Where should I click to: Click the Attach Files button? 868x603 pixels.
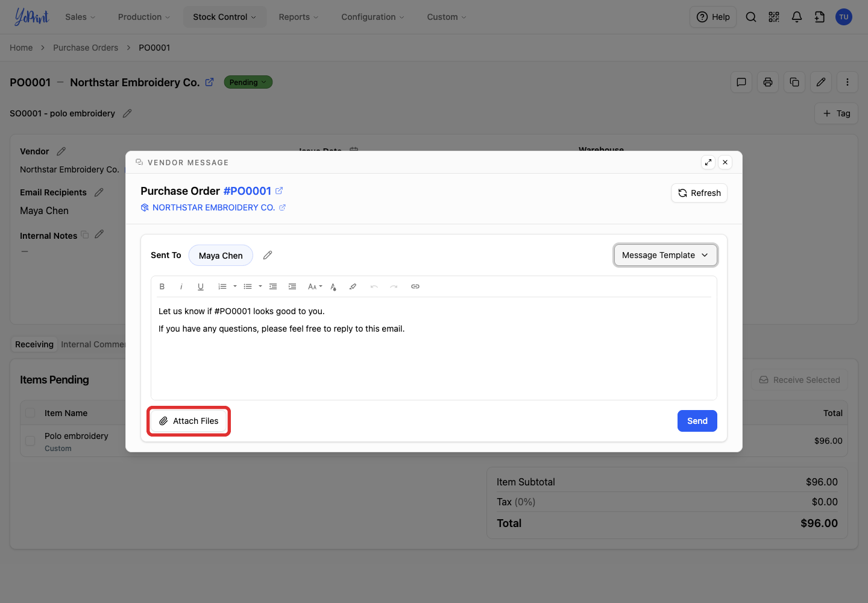189,421
